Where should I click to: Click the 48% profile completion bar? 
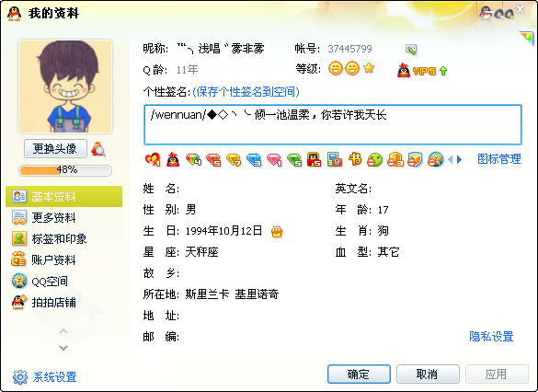(x=65, y=170)
